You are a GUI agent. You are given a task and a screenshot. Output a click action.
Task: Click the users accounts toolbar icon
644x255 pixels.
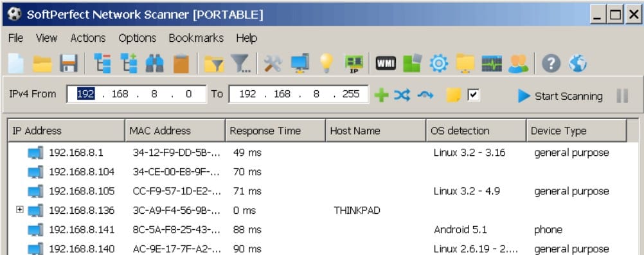point(518,64)
